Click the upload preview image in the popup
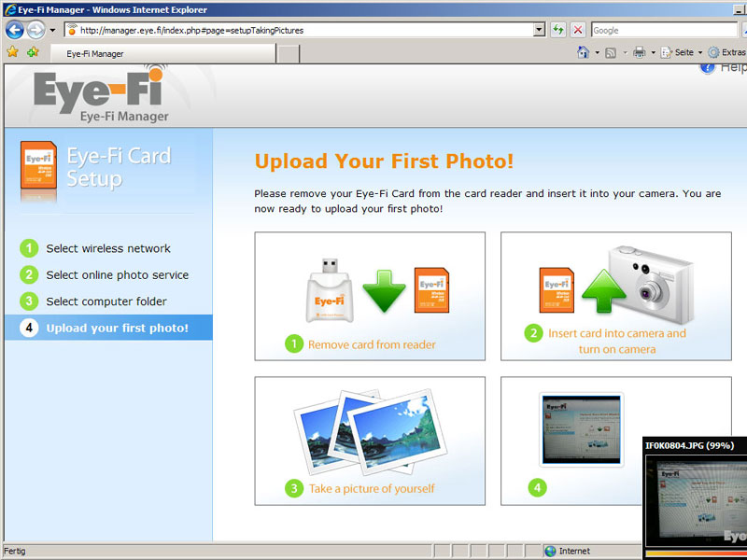 pos(696,500)
